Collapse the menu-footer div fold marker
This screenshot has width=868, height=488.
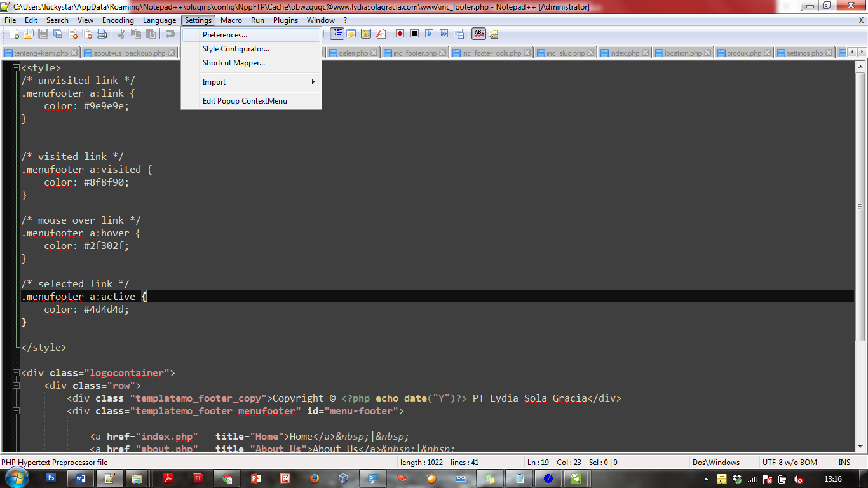click(x=16, y=411)
